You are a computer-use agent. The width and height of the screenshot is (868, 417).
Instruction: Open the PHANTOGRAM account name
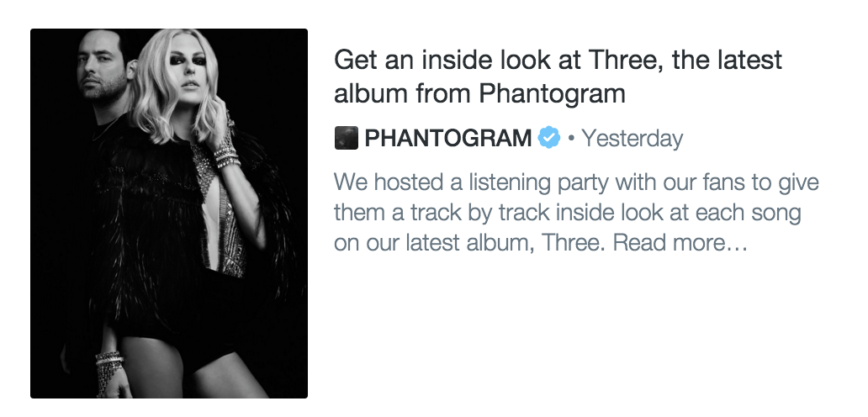pos(447,137)
